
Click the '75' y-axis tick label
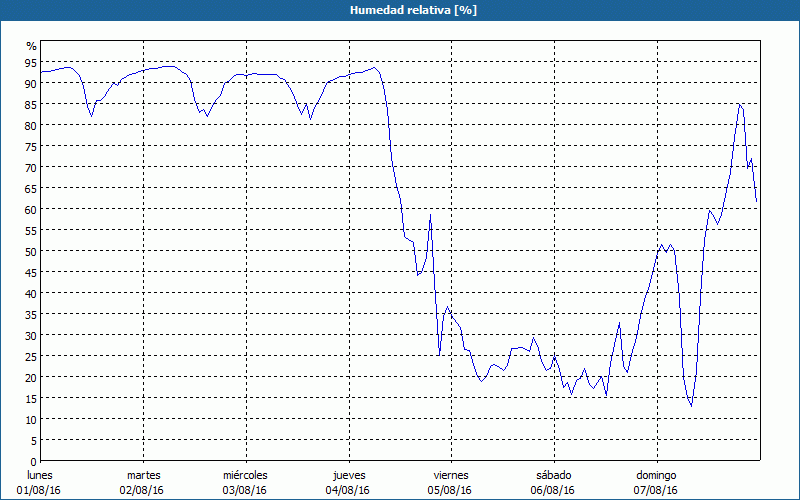[x=31, y=146]
